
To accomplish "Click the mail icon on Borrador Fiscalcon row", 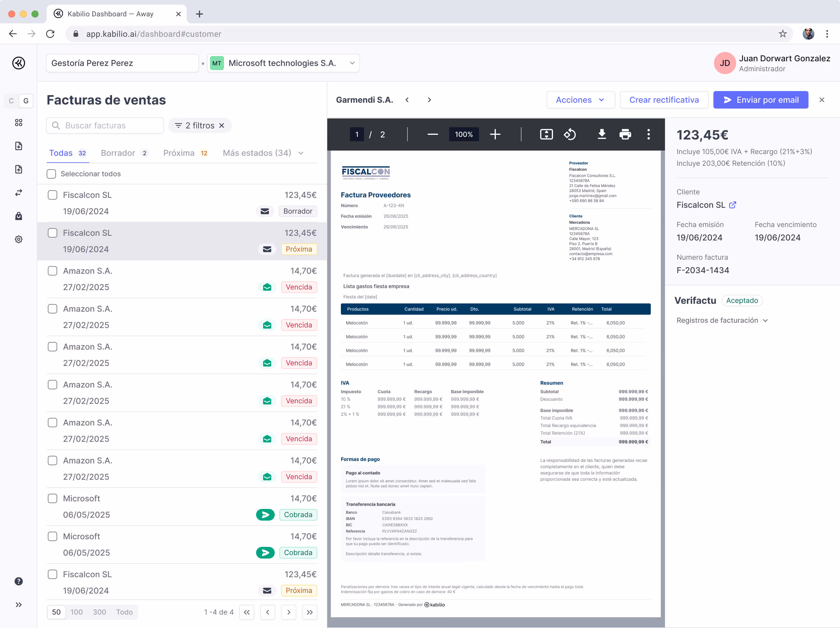I will 265,211.
